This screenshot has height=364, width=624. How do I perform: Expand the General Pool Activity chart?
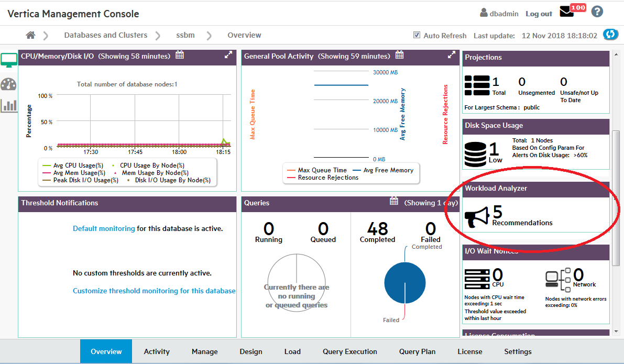pos(451,56)
